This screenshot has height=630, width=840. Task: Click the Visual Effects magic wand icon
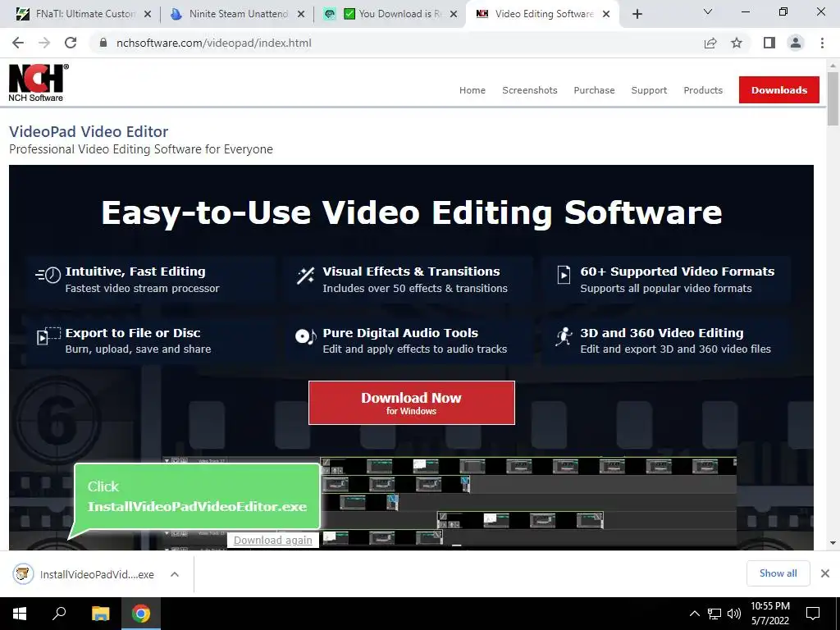click(305, 276)
